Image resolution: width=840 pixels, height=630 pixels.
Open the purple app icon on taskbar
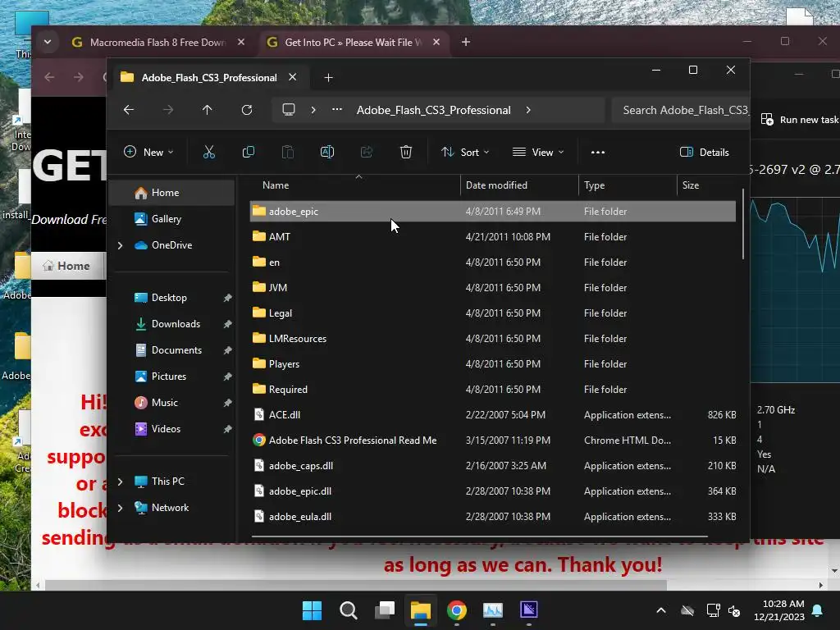pos(529,610)
